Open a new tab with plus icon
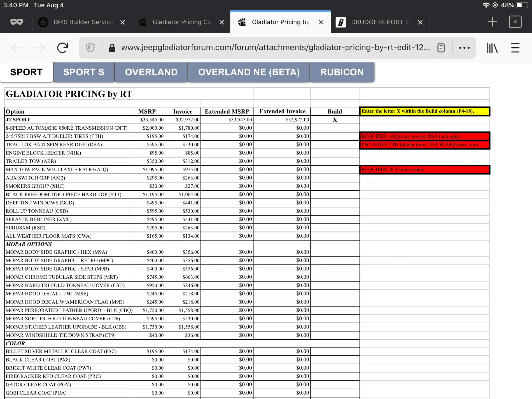Screen dimensions: 532x399 [492, 22]
